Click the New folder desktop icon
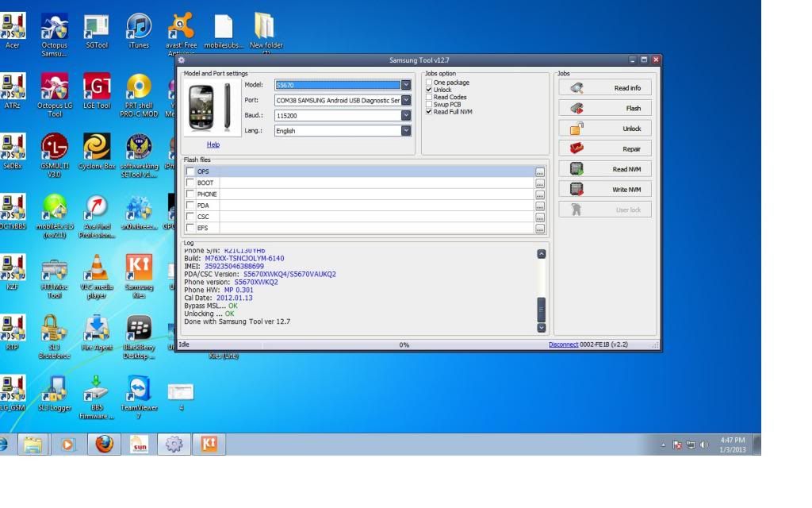 point(266,32)
